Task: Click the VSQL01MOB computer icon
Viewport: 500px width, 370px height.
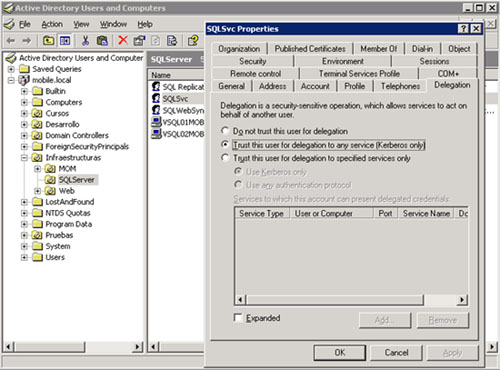Action: point(156,122)
